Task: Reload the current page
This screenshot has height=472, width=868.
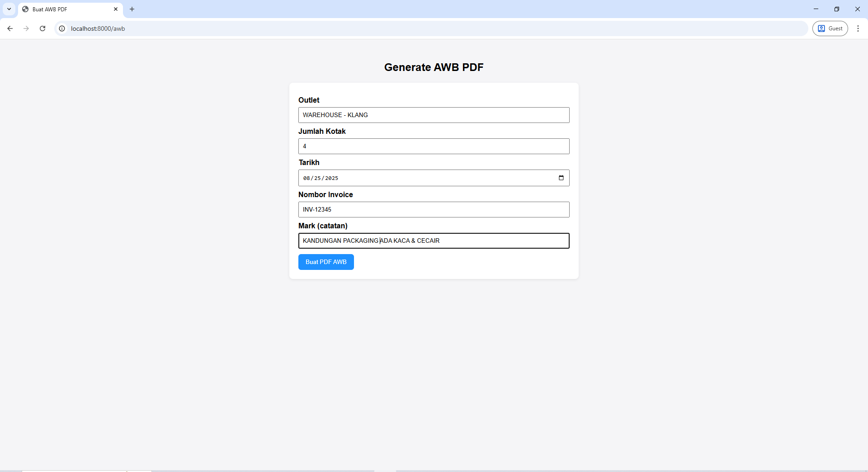Action: (42, 28)
